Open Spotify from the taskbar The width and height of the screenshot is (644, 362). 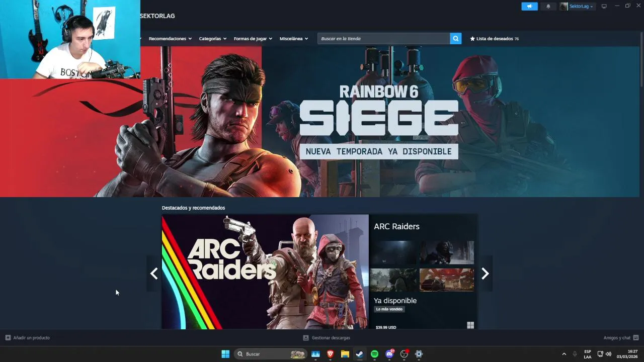pos(374,354)
